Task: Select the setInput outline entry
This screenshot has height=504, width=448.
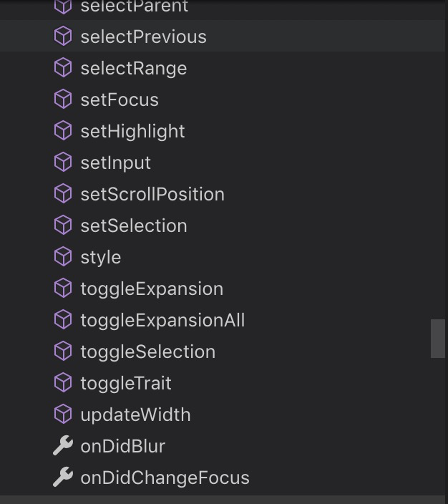Action: 115,163
